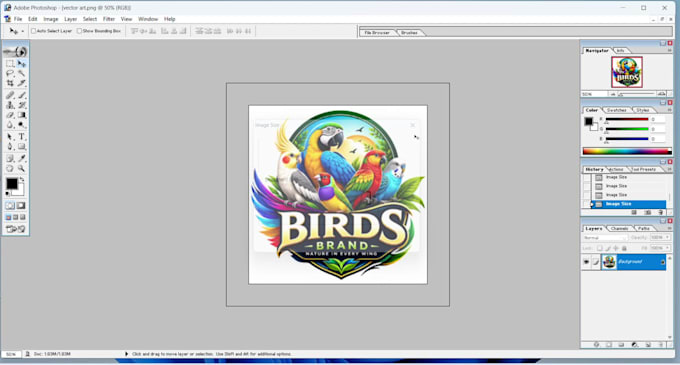This screenshot has width=680, height=365.
Task: Switch to the Swatches tab
Action: tap(616, 110)
